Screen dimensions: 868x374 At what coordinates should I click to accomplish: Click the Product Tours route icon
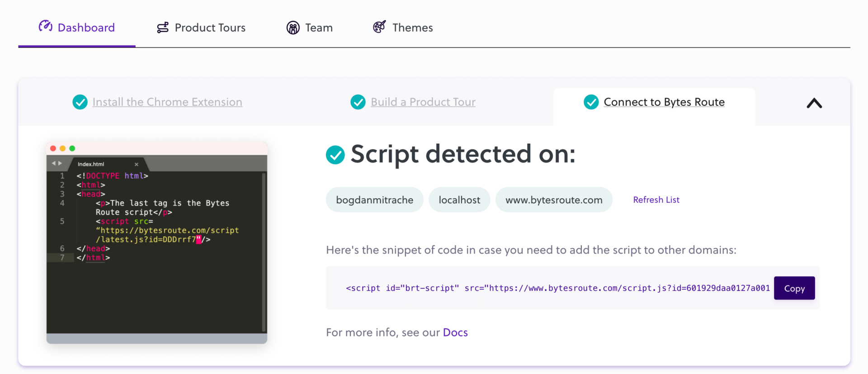tap(163, 28)
